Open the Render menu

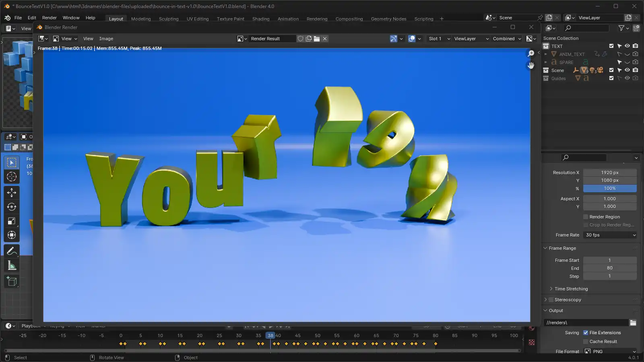coord(50,18)
